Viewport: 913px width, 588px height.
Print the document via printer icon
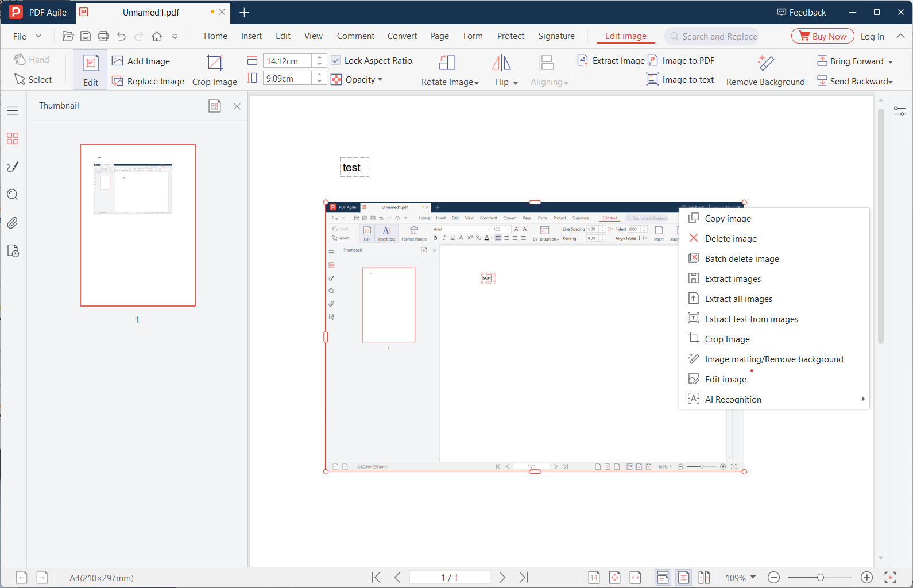click(103, 36)
